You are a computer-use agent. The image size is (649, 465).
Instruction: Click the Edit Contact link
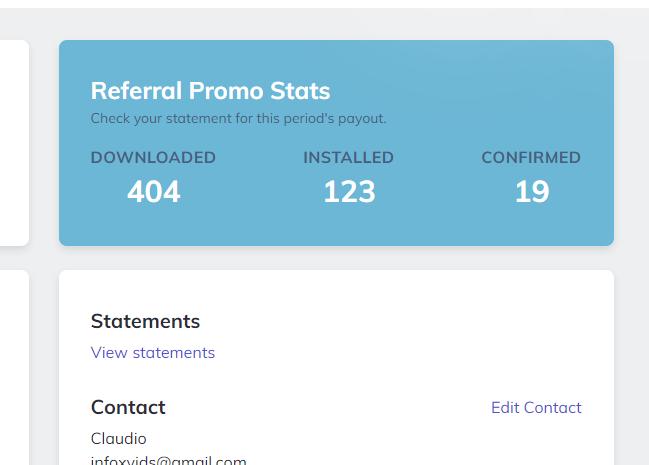[536, 408]
